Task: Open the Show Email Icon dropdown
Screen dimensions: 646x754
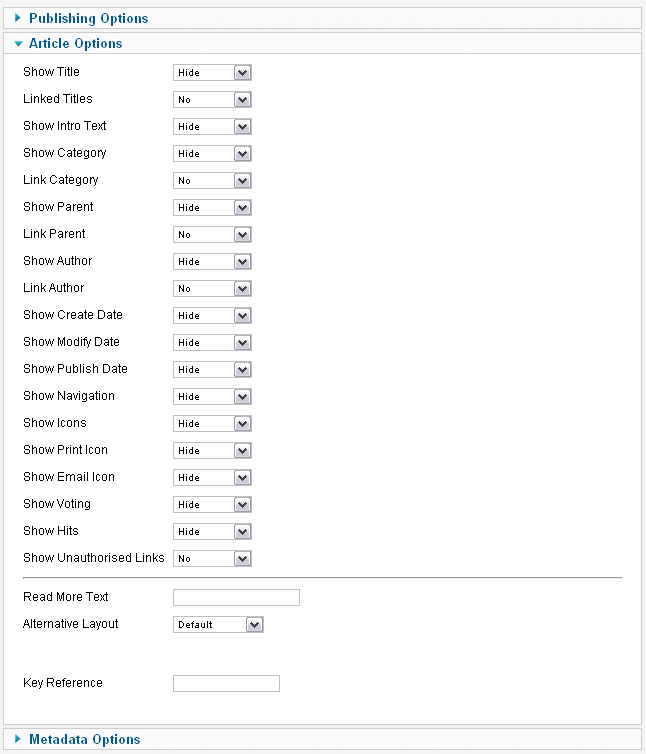Action: [212, 478]
